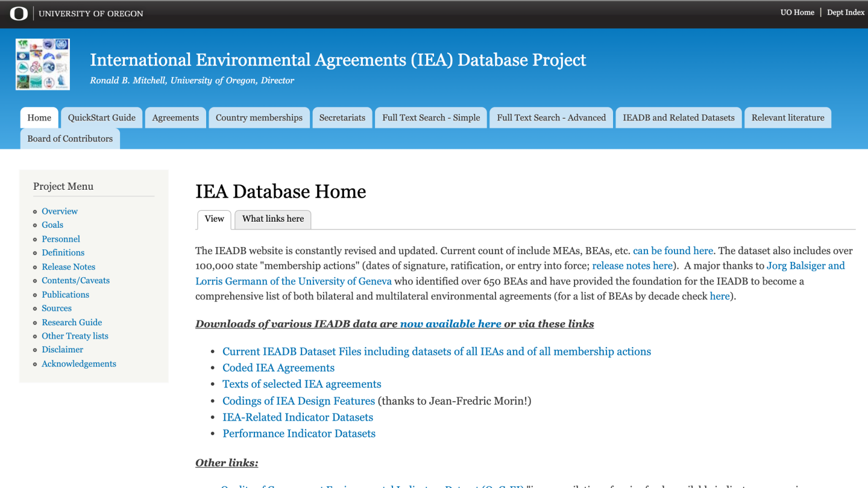The height and width of the screenshot is (488, 868).
Task: Open the Country memberships tab
Action: (x=259, y=117)
